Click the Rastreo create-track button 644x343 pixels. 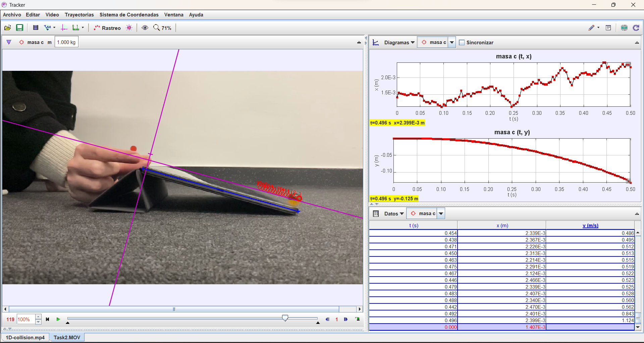(107, 28)
